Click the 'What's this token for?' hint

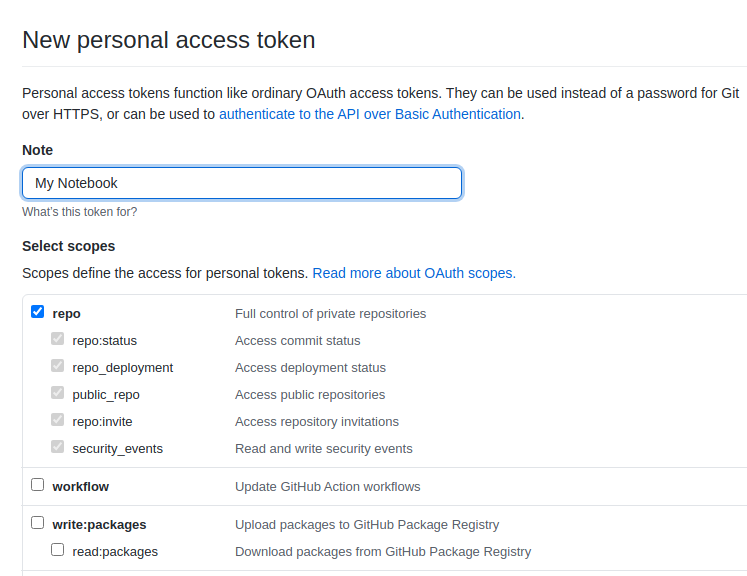(80, 212)
